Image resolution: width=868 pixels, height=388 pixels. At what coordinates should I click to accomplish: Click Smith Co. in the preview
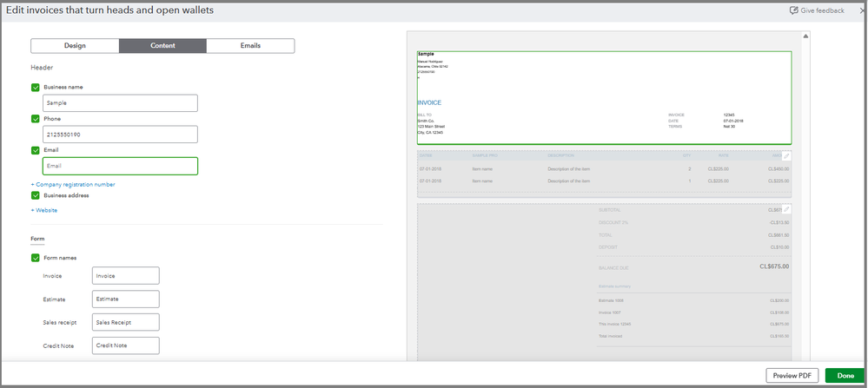[427, 121]
